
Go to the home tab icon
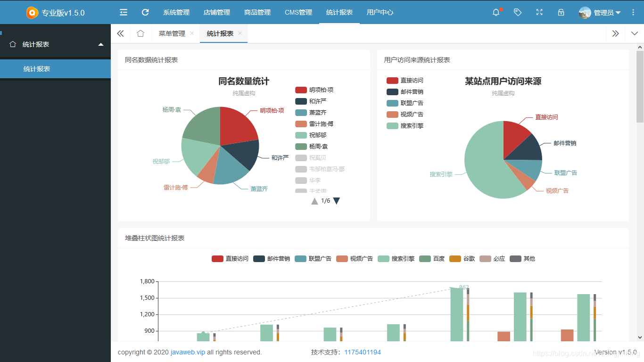tap(140, 33)
